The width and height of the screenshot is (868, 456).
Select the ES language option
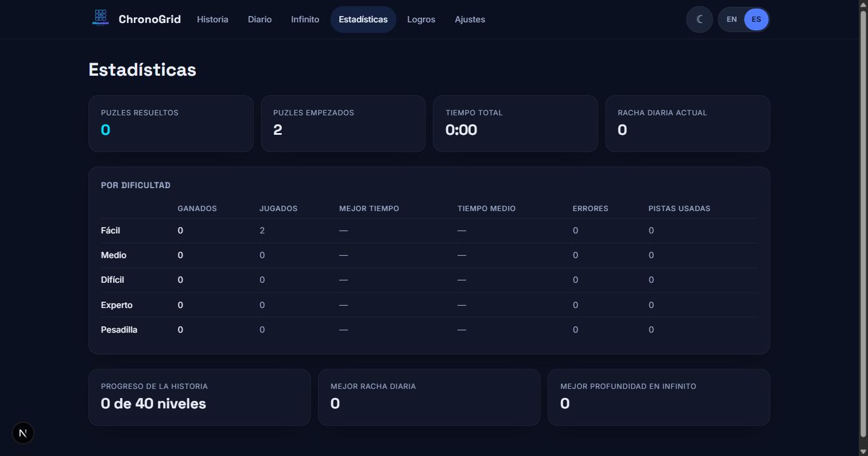[x=756, y=20]
